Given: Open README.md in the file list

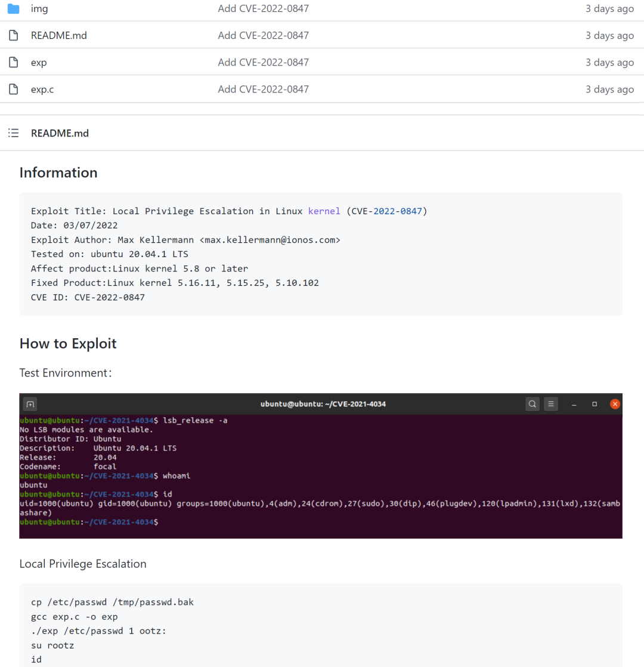Looking at the screenshot, I should 58,35.
